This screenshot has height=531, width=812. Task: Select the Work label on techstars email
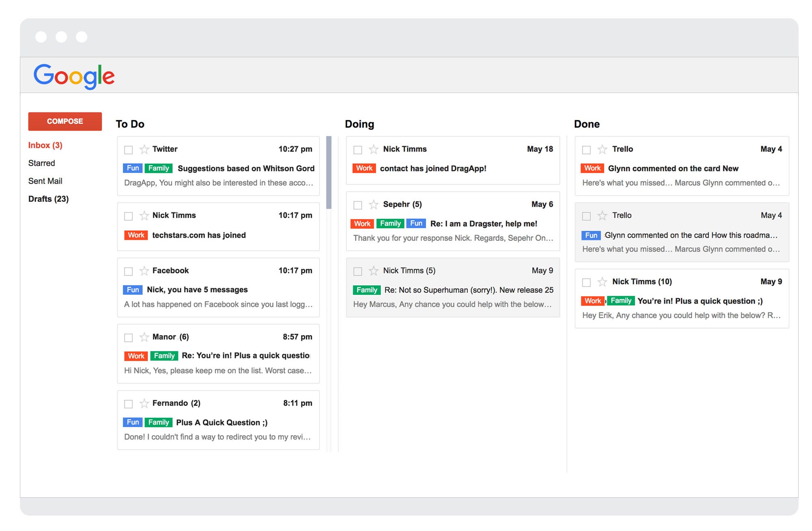[136, 235]
